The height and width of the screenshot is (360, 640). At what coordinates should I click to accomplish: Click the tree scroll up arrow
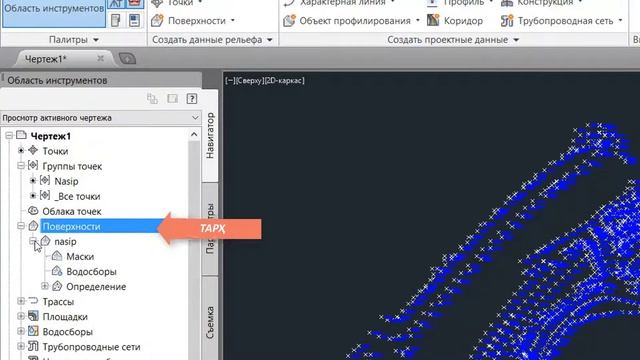(194, 134)
